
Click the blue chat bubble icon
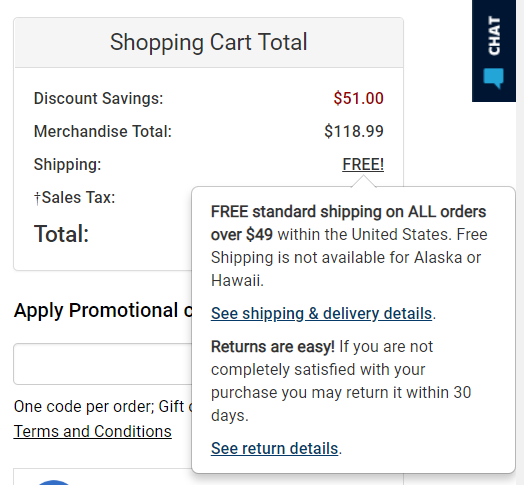click(494, 78)
